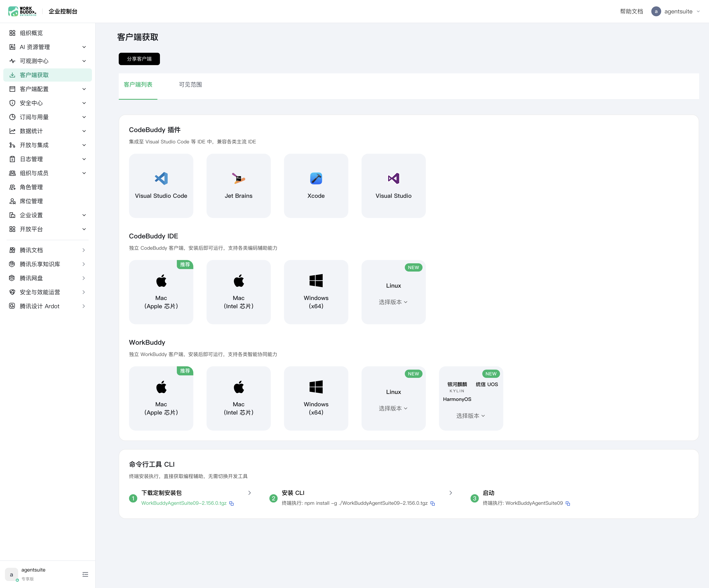Image resolution: width=709 pixels, height=588 pixels.
Task: Expand the 可观测中心 menu
Action: pos(47,61)
